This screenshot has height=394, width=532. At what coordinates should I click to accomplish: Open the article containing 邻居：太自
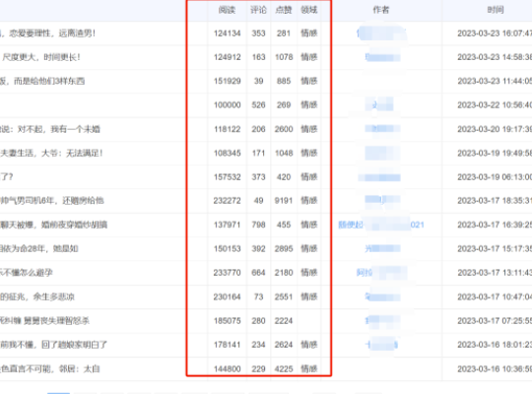pyautogui.click(x=50, y=369)
